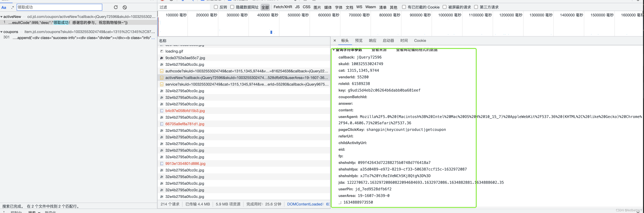Tick the 有已拦截的 Cookie checkbox

[404, 7]
